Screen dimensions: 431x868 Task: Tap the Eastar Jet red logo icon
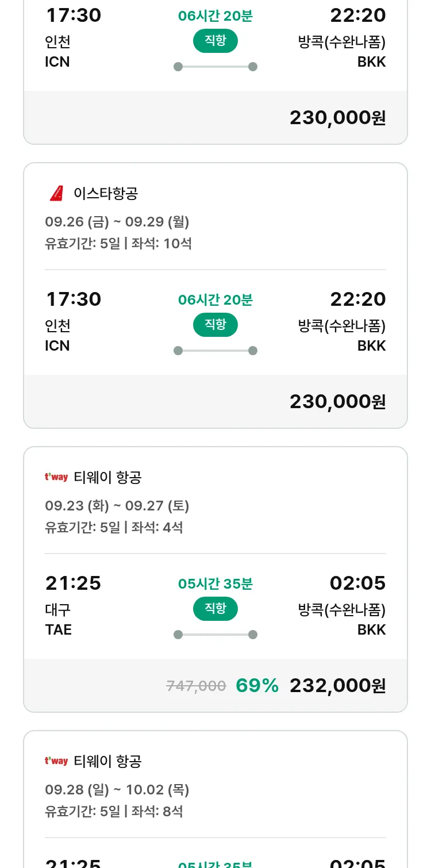click(x=56, y=194)
